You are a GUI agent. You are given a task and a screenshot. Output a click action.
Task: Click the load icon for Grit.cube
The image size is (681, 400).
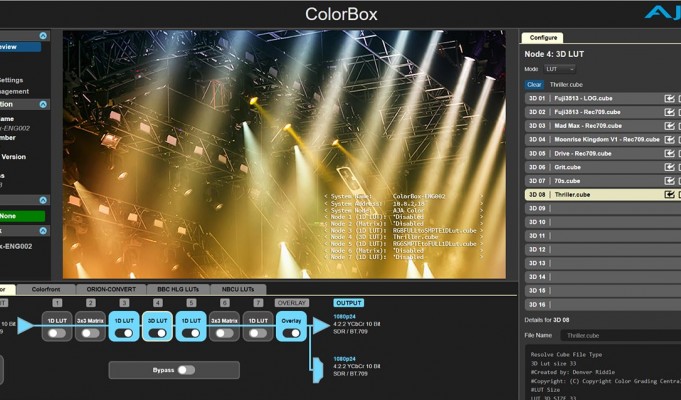[669, 167]
